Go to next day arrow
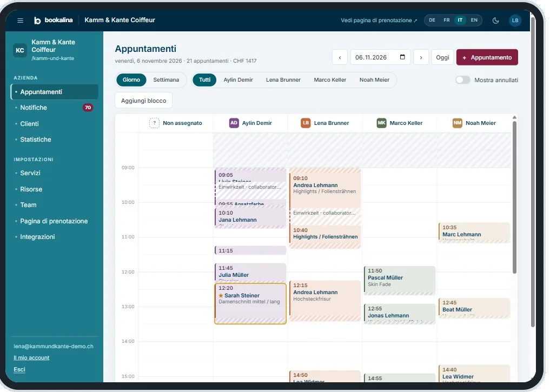550x392 pixels. coord(421,57)
